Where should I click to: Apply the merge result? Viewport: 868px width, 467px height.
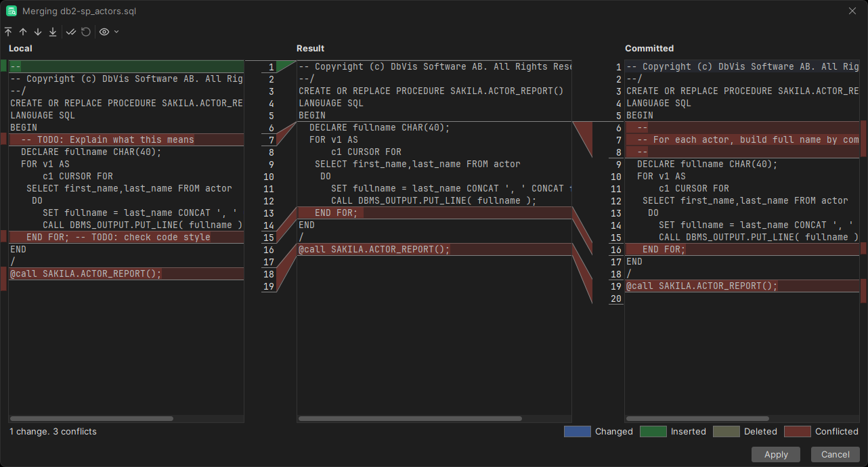pos(775,454)
